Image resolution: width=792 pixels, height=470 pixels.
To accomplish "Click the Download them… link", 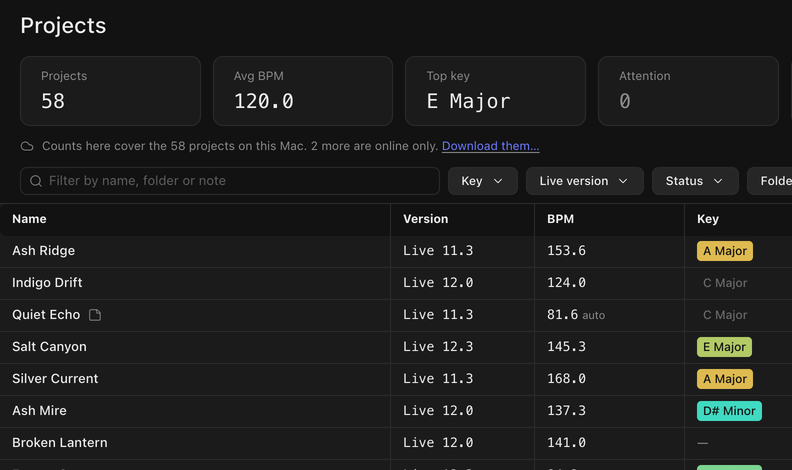I will coord(490,146).
